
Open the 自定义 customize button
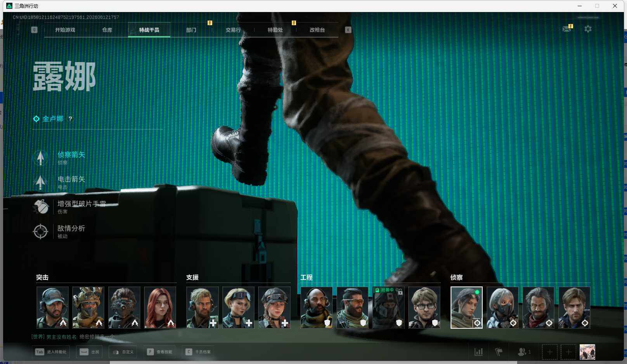pyautogui.click(x=123, y=352)
